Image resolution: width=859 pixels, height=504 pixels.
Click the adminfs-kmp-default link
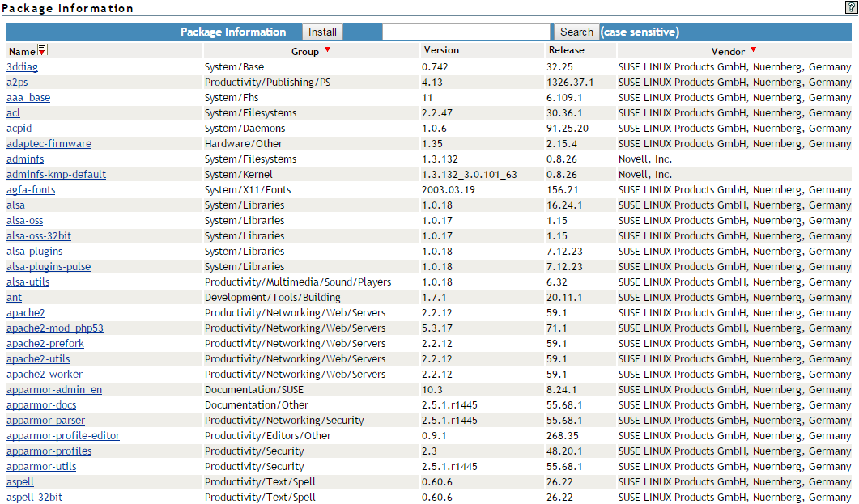tap(56, 175)
